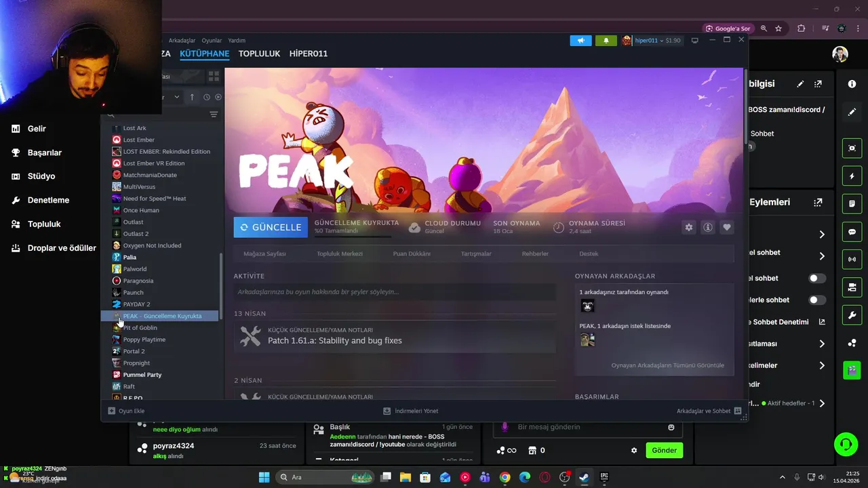Click green clapperboard clip icon
This screenshot has height=488, width=868.
[x=852, y=370]
